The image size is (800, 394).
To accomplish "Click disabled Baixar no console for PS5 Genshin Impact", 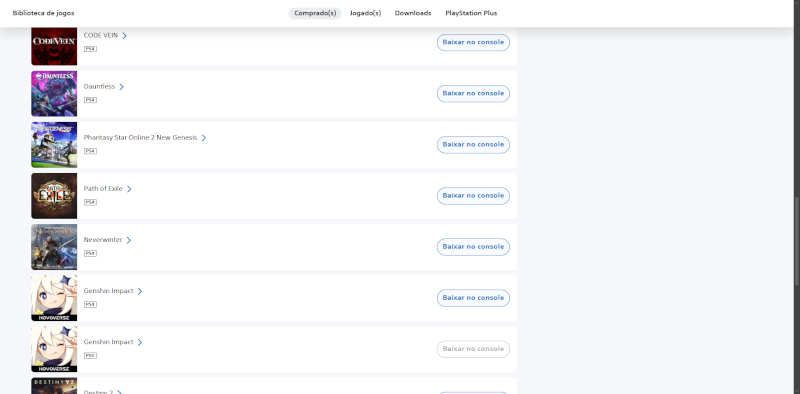I will (473, 349).
